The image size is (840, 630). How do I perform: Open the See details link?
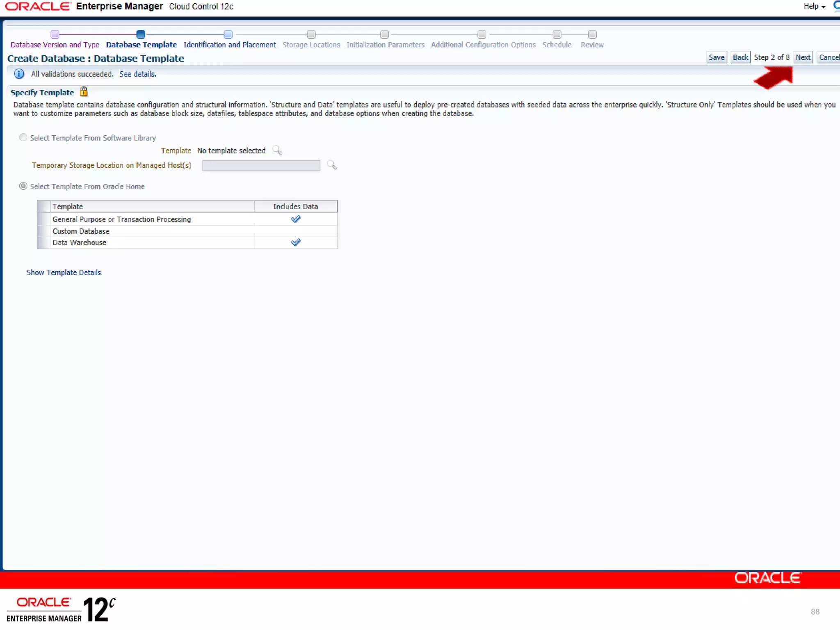[x=137, y=74]
